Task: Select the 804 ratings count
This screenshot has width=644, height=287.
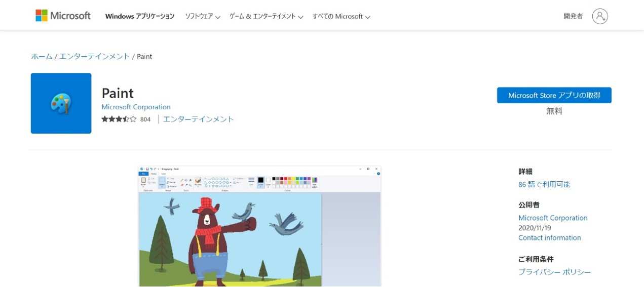Action: coord(145,119)
